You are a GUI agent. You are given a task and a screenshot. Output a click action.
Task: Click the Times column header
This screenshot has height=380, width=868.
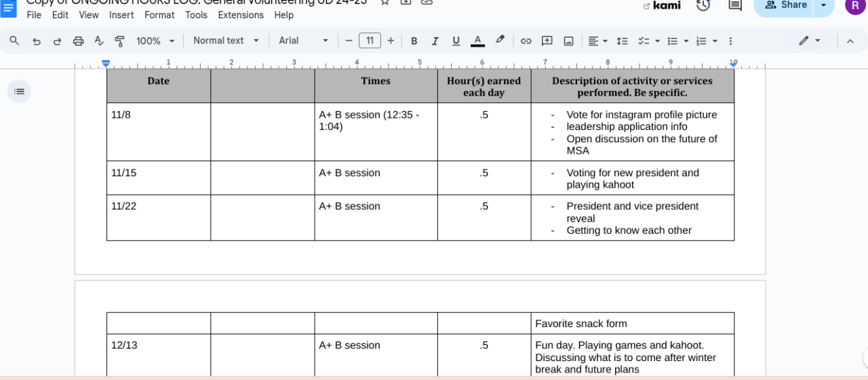[x=376, y=85]
